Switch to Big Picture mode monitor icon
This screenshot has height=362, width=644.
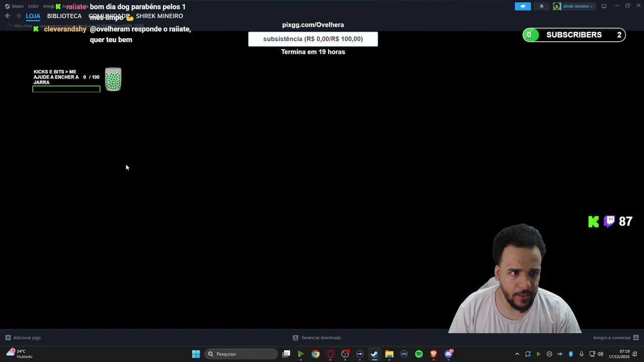click(x=604, y=7)
